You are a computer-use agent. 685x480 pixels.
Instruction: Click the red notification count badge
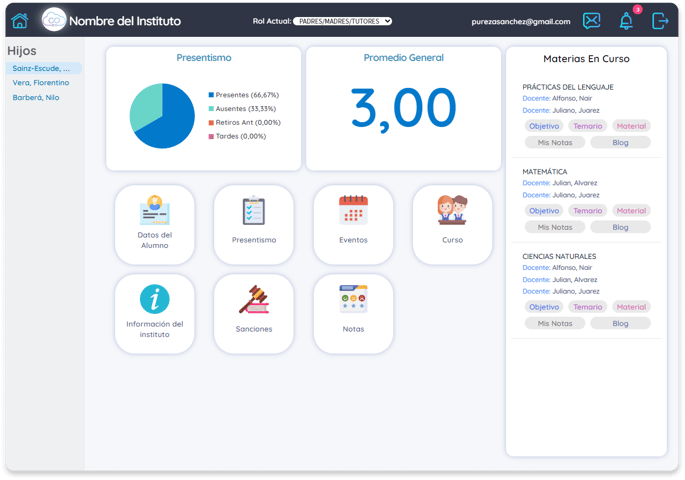pos(637,10)
